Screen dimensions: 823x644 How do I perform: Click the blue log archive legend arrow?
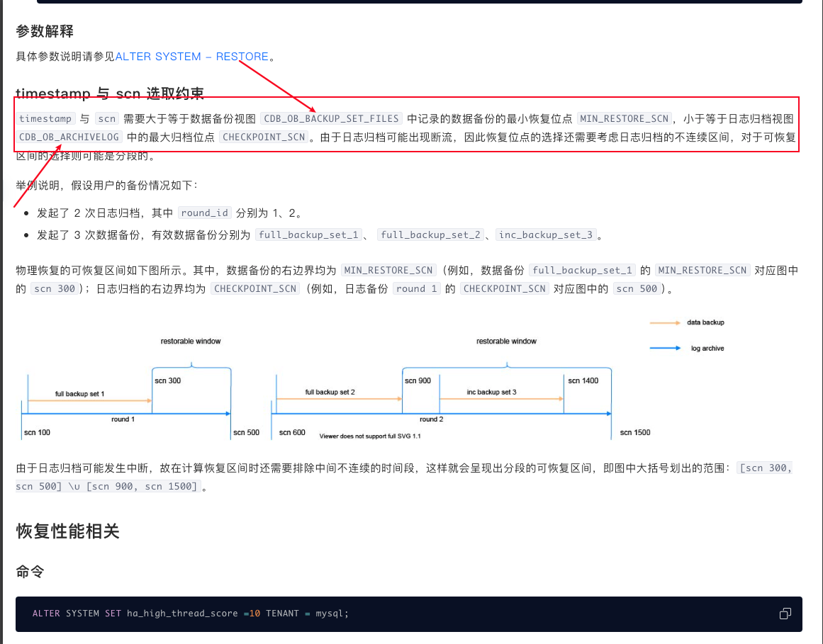point(665,349)
